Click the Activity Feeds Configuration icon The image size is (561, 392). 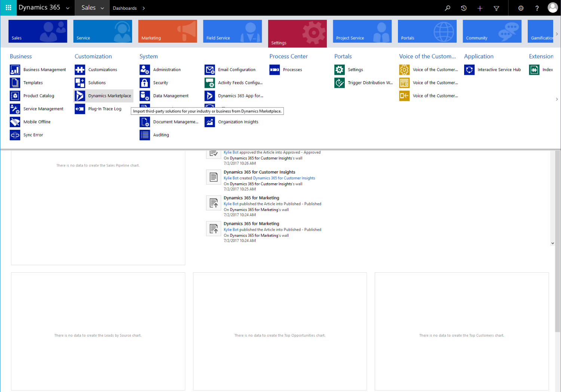point(210,83)
